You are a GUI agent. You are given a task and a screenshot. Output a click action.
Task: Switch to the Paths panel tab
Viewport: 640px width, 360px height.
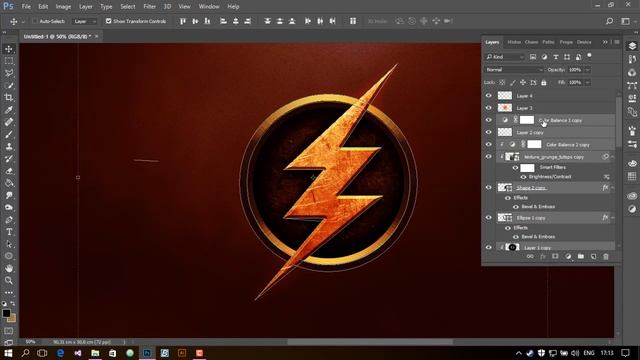pyautogui.click(x=548, y=42)
